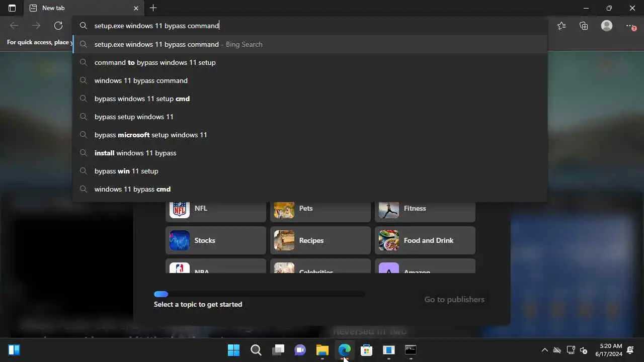
Task: Open taskbar Search magnifier
Action: [x=256, y=350]
